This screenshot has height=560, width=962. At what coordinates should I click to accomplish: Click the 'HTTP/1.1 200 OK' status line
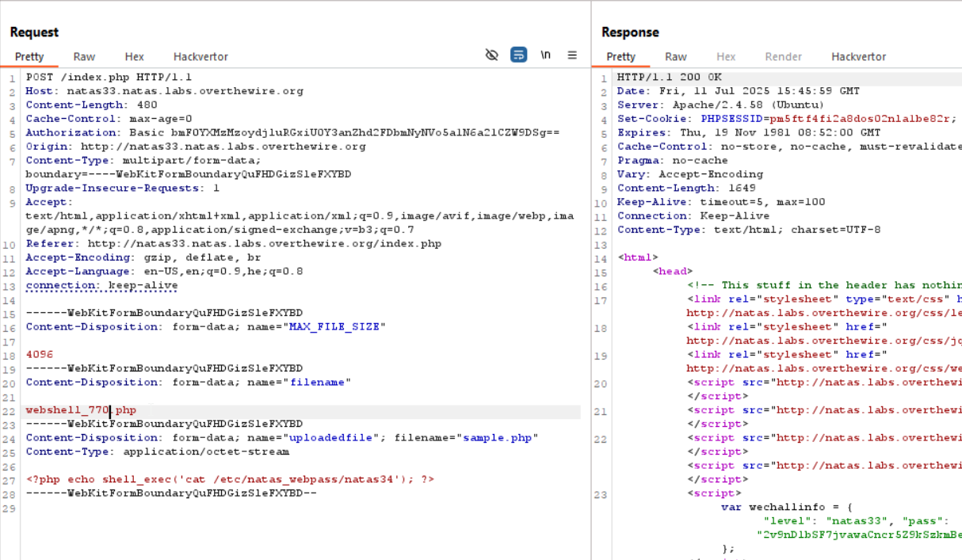click(x=670, y=78)
